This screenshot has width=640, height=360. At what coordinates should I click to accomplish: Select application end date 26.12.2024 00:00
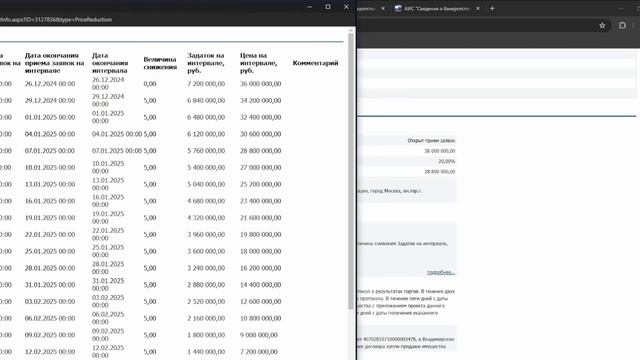coord(50,84)
